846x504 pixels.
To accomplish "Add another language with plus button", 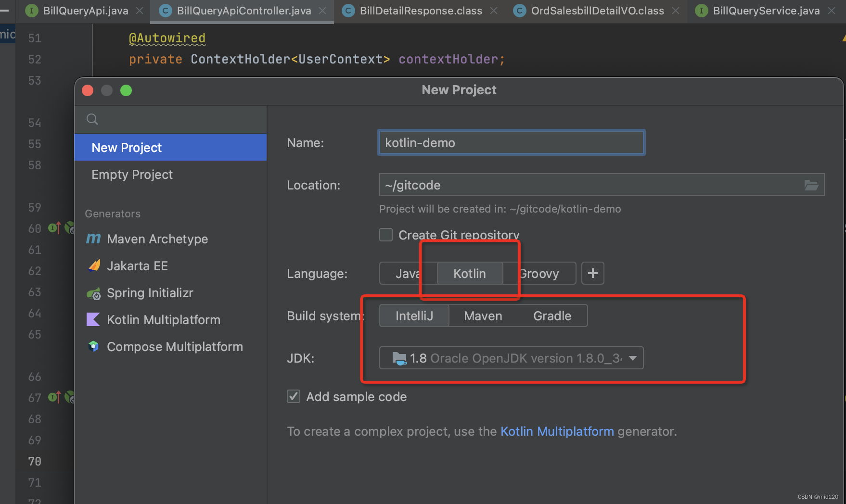I will 593,273.
